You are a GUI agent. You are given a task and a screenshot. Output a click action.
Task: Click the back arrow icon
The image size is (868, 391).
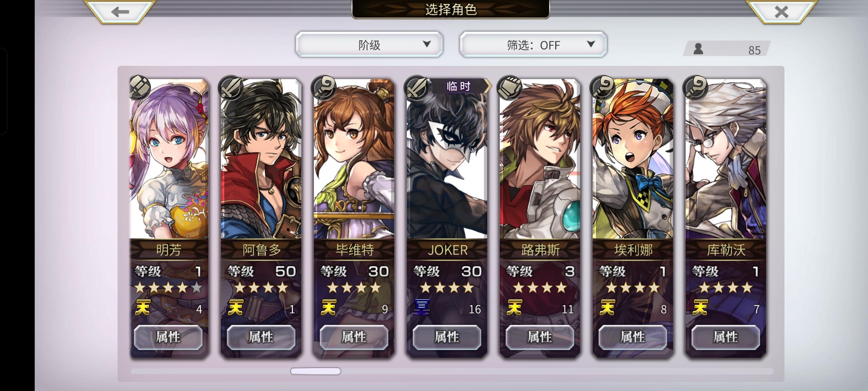pos(120,12)
